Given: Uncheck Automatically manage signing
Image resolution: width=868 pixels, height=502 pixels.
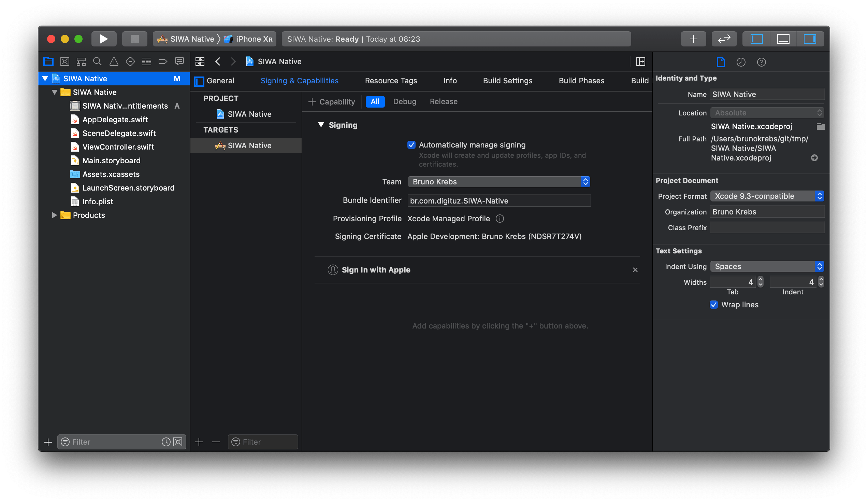Looking at the screenshot, I should [411, 145].
